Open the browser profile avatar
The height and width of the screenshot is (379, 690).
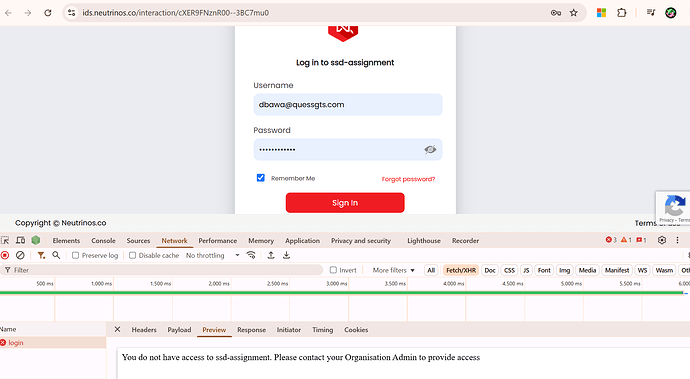click(x=670, y=13)
